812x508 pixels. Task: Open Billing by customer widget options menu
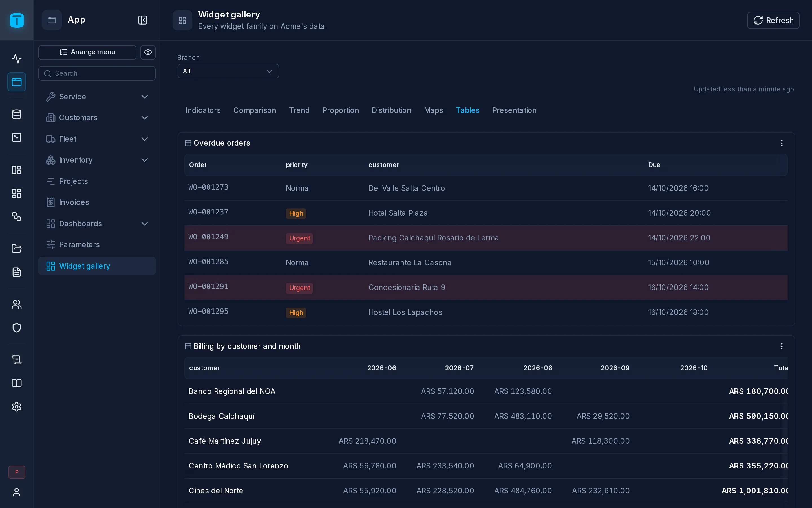[x=782, y=346]
